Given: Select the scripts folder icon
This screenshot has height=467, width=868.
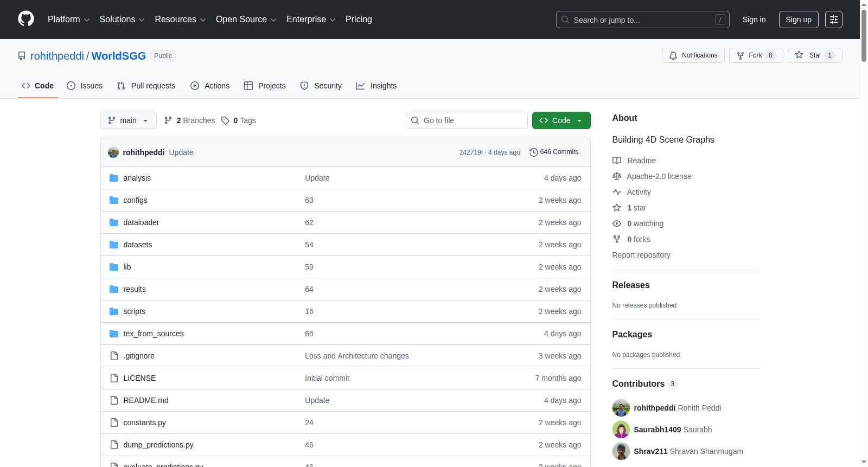Looking at the screenshot, I should click(114, 311).
